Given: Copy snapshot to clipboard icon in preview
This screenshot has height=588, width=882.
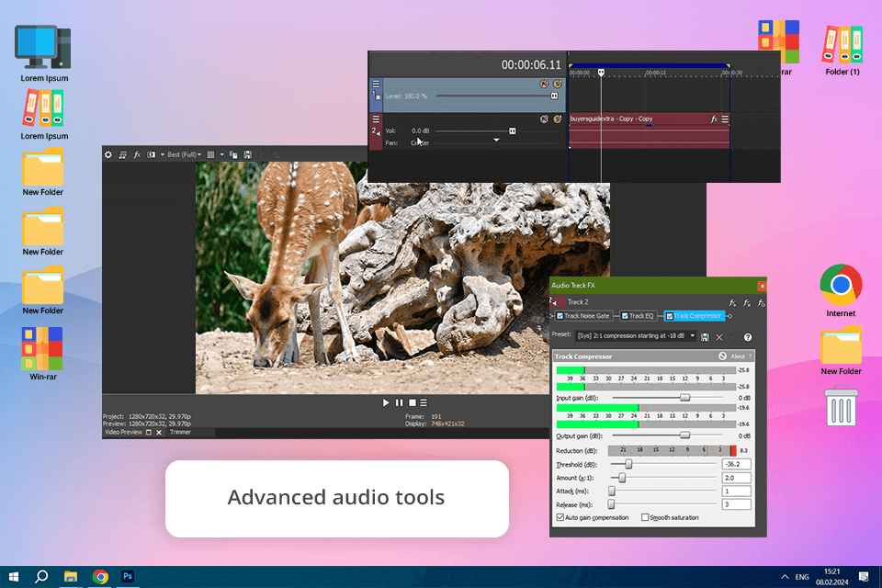Looking at the screenshot, I should (233, 154).
